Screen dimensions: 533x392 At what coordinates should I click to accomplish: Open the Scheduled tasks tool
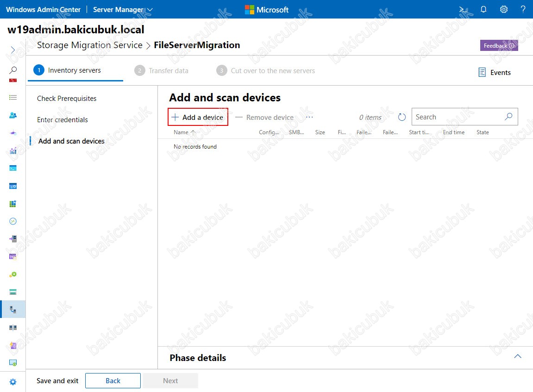(13, 256)
